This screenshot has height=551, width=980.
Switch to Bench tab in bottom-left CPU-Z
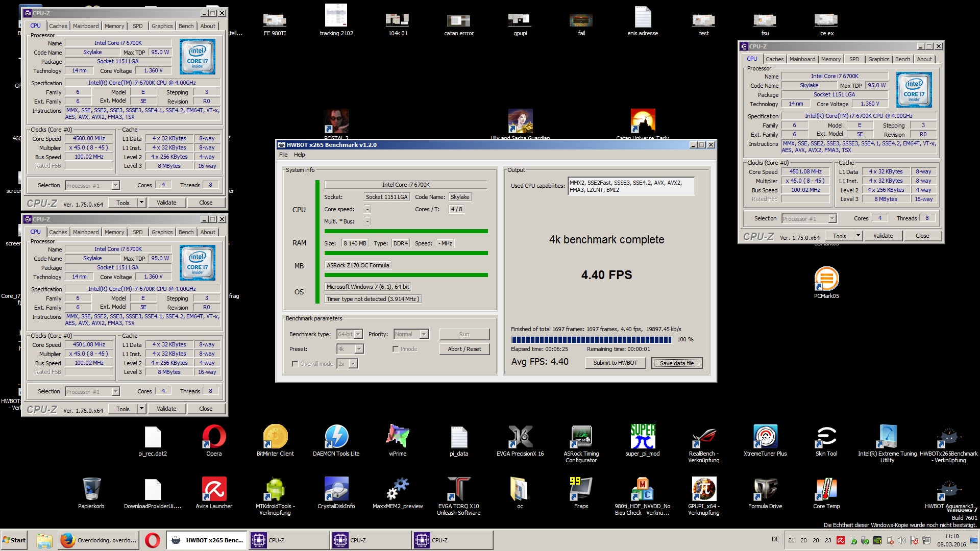(186, 232)
